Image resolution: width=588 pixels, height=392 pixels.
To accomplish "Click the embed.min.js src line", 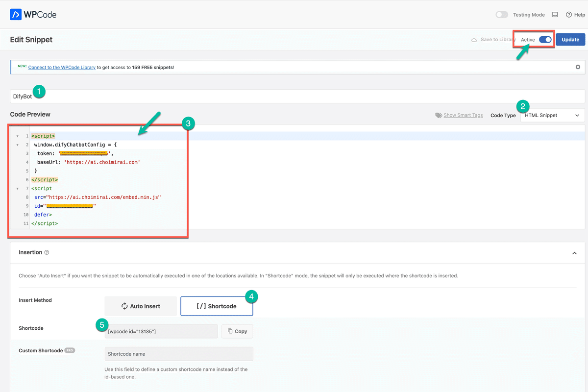I will 98,197.
